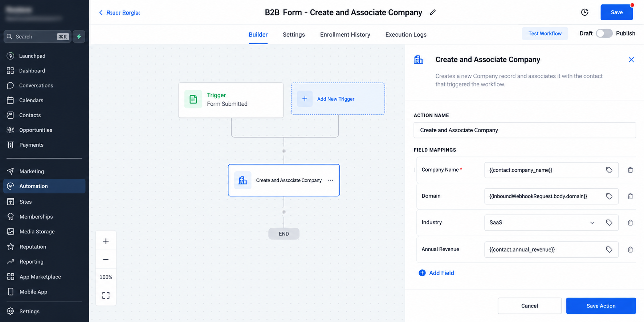
Task: Zoom out on the workflow canvas
Action: 106,259
